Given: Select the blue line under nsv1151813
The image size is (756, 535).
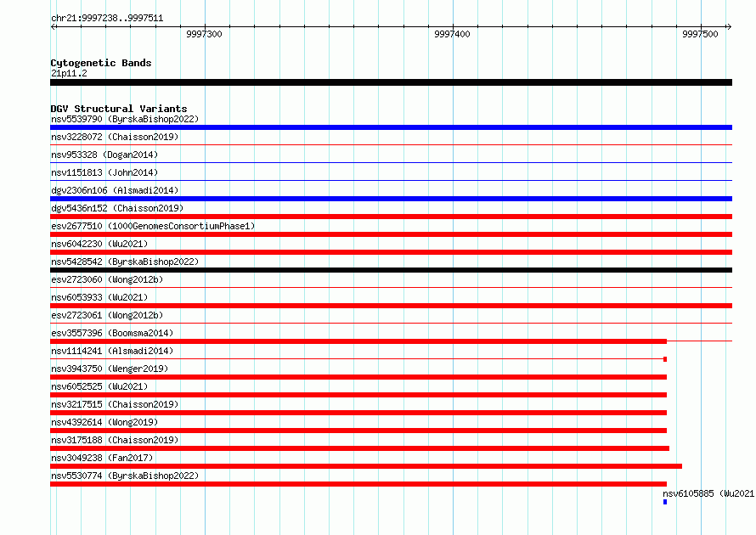Looking at the screenshot, I should (x=391, y=180).
